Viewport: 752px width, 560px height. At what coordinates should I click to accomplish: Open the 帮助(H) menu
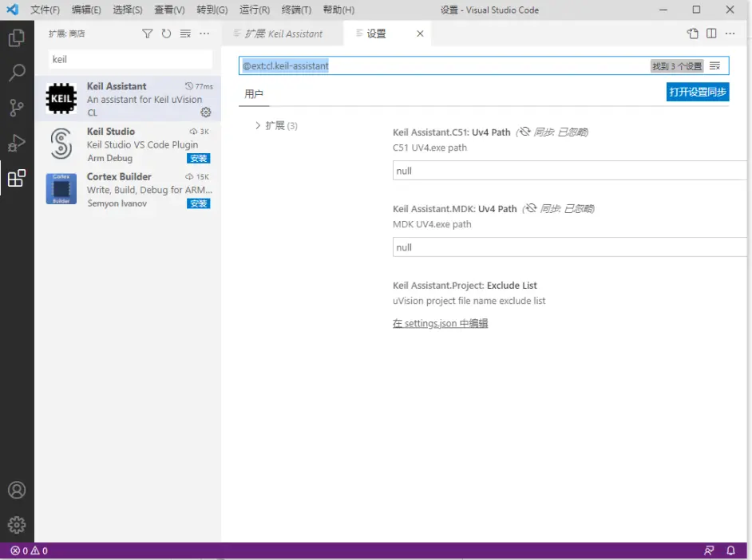point(338,10)
